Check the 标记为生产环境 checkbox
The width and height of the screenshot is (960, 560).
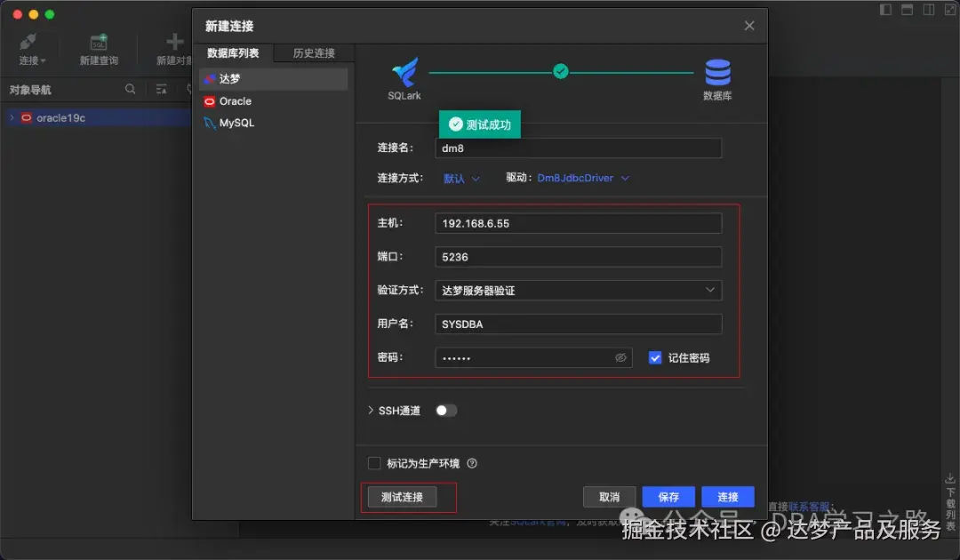[x=374, y=462]
